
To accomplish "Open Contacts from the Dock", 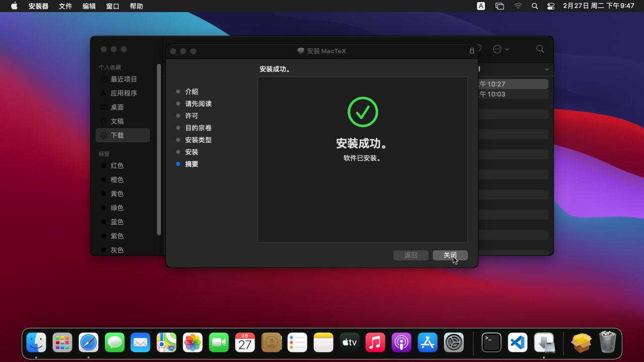I will (271, 343).
